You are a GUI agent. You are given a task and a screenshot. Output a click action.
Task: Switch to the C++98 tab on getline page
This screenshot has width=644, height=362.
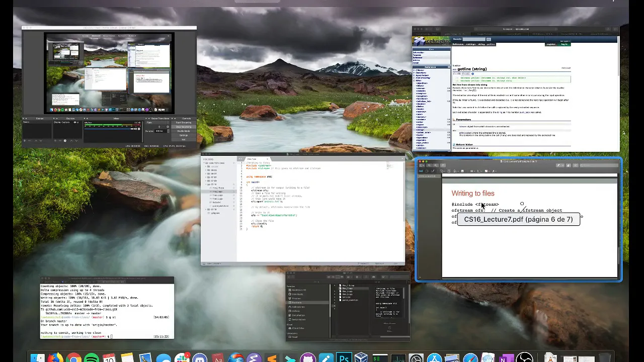click(x=457, y=74)
